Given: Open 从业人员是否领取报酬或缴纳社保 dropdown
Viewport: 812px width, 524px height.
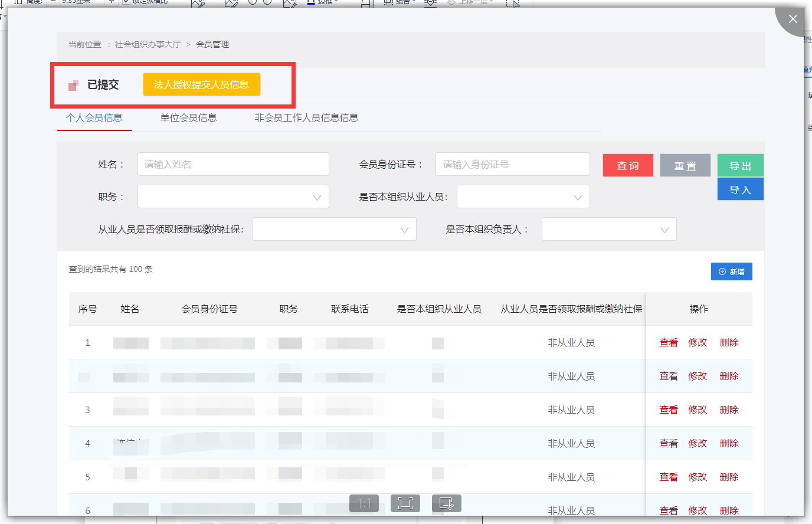Looking at the screenshot, I should 334,230.
